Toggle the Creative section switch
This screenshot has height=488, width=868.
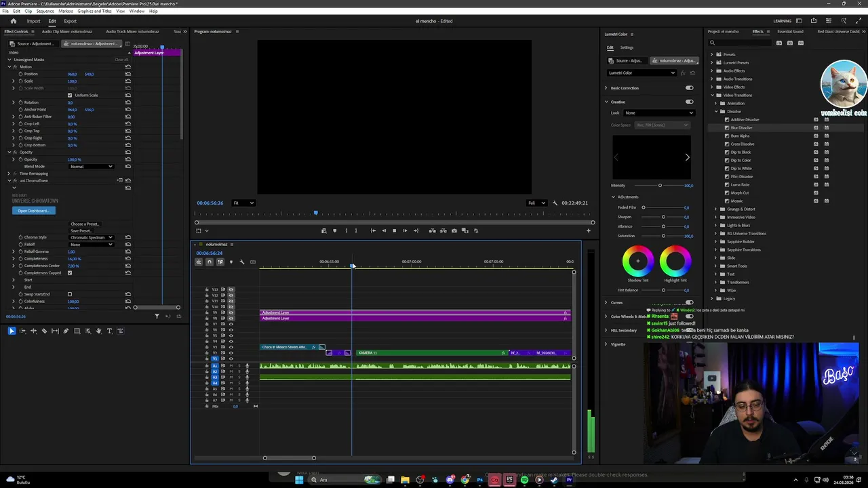(689, 102)
